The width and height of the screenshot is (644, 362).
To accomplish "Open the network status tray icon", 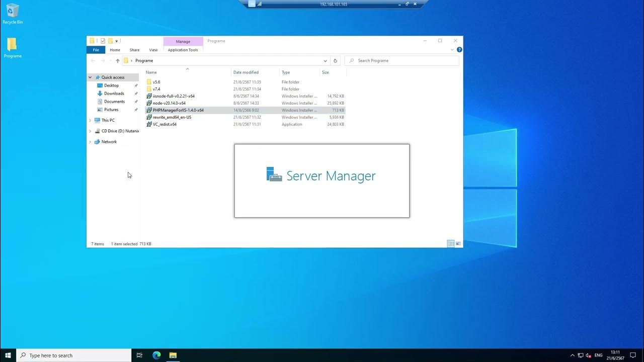I will (x=581, y=355).
